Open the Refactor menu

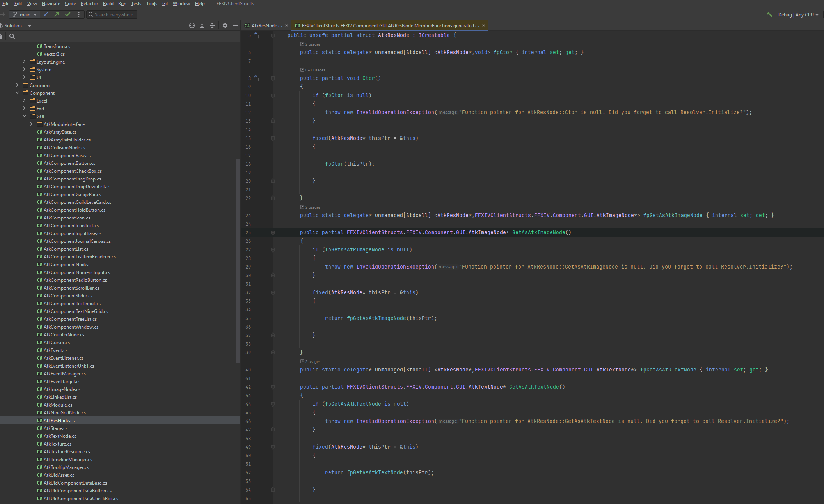click(89, 4)
